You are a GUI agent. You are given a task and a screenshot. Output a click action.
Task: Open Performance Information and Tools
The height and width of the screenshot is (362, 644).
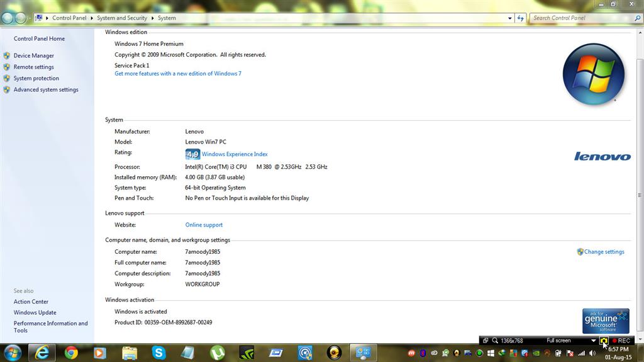coord(50,327)
